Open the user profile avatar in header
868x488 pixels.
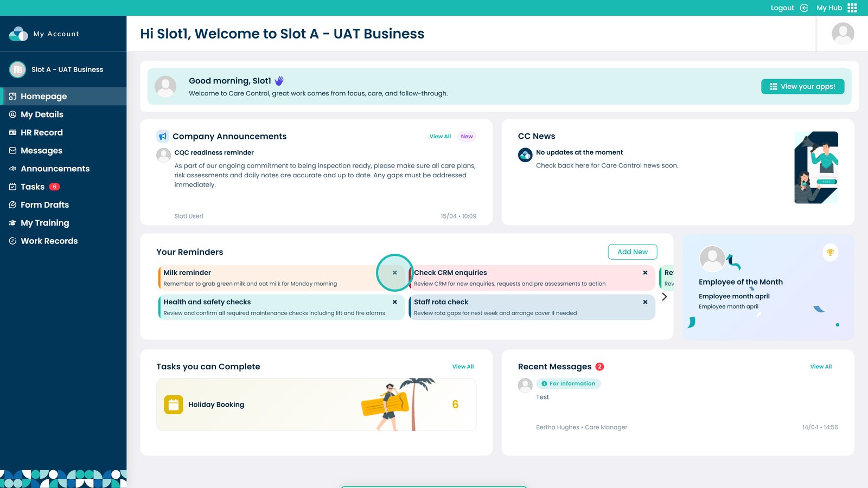(843, 34)
